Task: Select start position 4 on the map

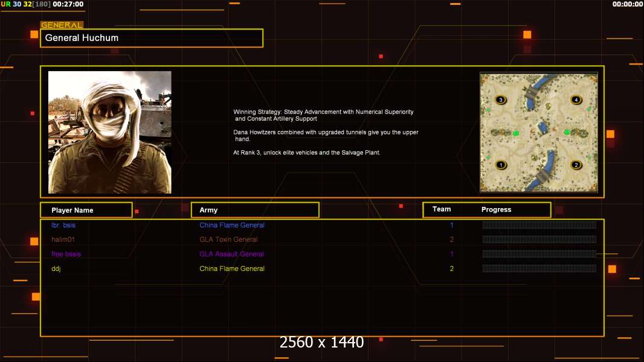Action: point(576,100)
